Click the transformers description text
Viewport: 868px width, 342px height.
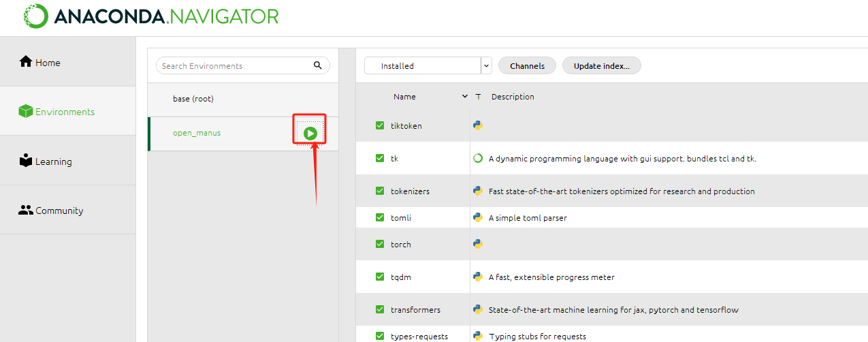[x=613, y=310]
